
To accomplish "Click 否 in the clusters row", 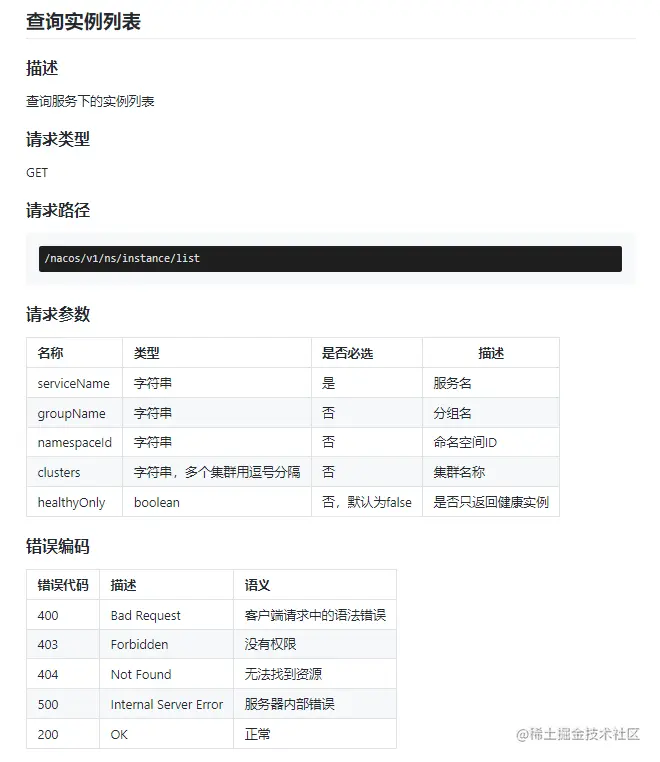I will (x=329, y=472).
